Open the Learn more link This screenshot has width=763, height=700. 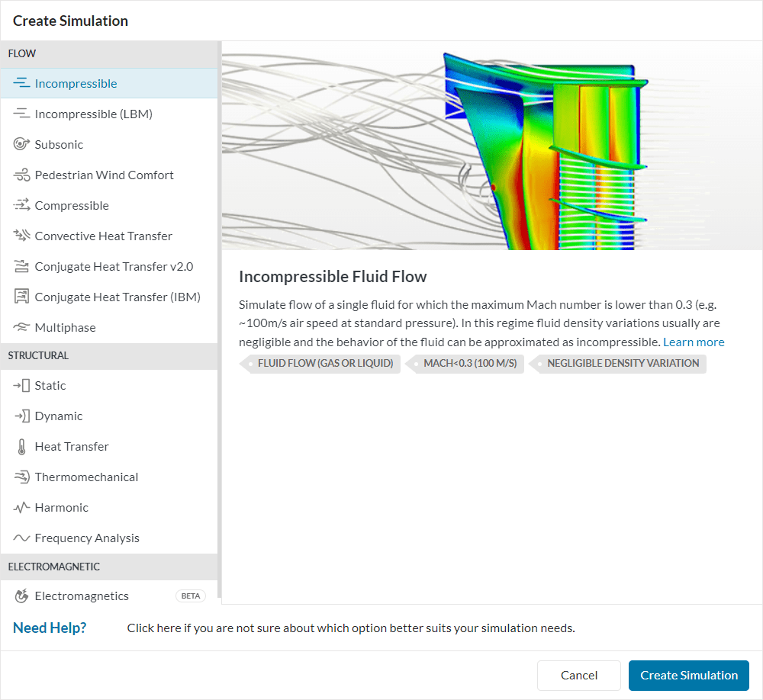click(694, 342)
